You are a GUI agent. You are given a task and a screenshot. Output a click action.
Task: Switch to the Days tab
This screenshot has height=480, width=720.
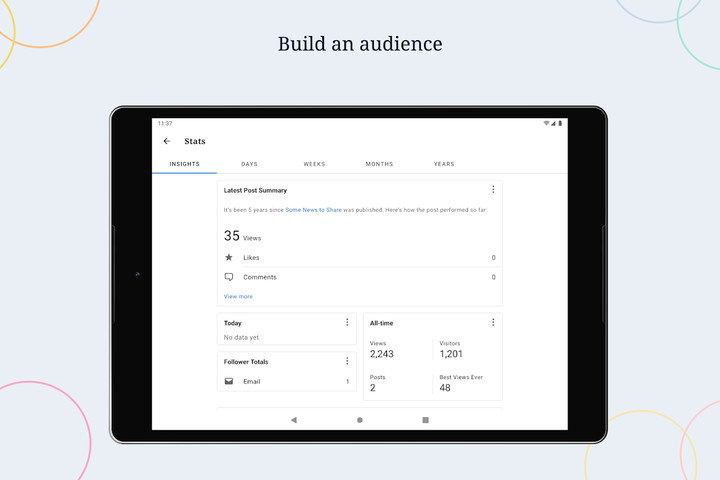pos(249,164)
